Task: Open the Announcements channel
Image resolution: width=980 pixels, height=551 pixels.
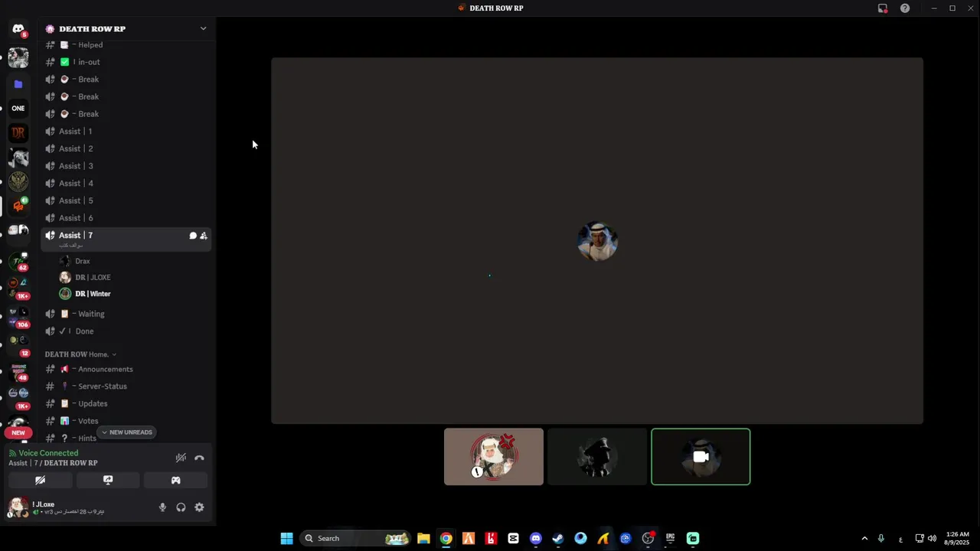Action: pos(126,369)
